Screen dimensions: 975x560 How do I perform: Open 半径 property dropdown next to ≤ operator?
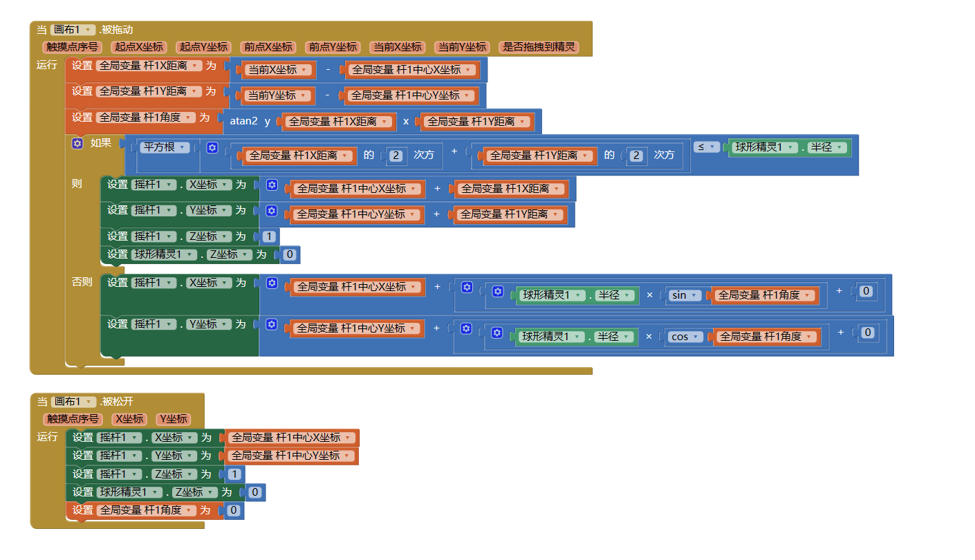click(828, 147)
